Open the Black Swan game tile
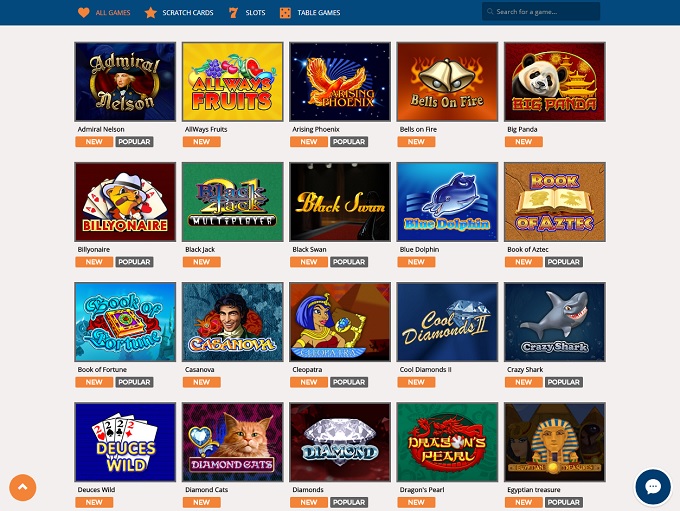 [x=340, y=202]
